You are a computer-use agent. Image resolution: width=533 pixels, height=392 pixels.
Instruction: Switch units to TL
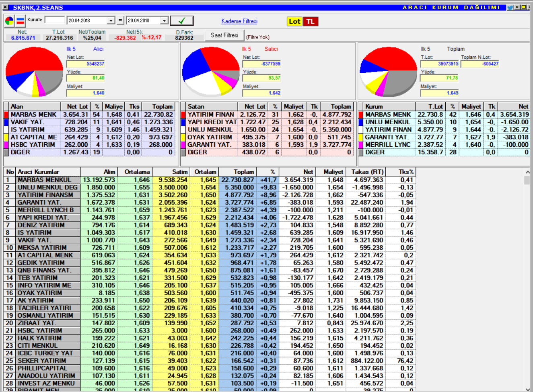(x=311, y=21)
